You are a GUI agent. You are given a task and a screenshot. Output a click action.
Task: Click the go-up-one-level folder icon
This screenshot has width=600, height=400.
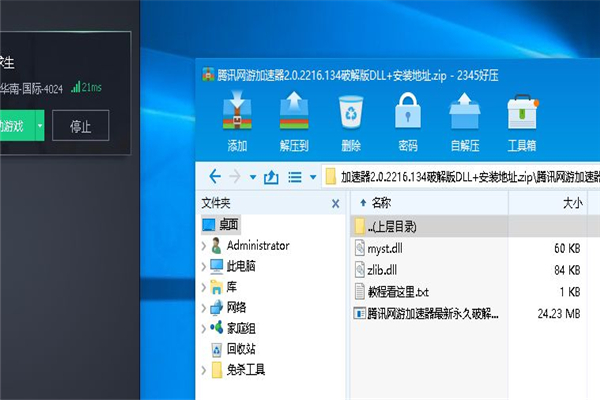coord(271,177)
